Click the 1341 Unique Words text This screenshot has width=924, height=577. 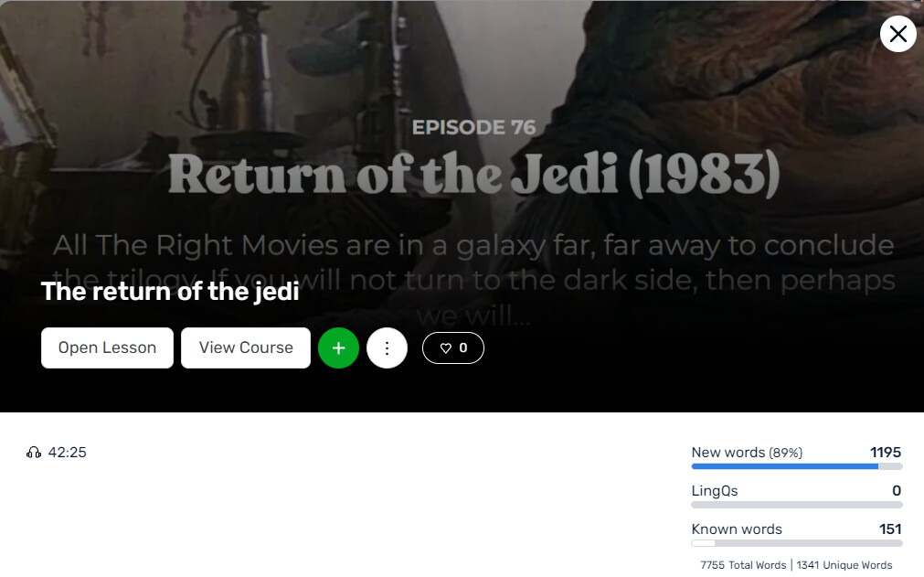click(844, 564)
